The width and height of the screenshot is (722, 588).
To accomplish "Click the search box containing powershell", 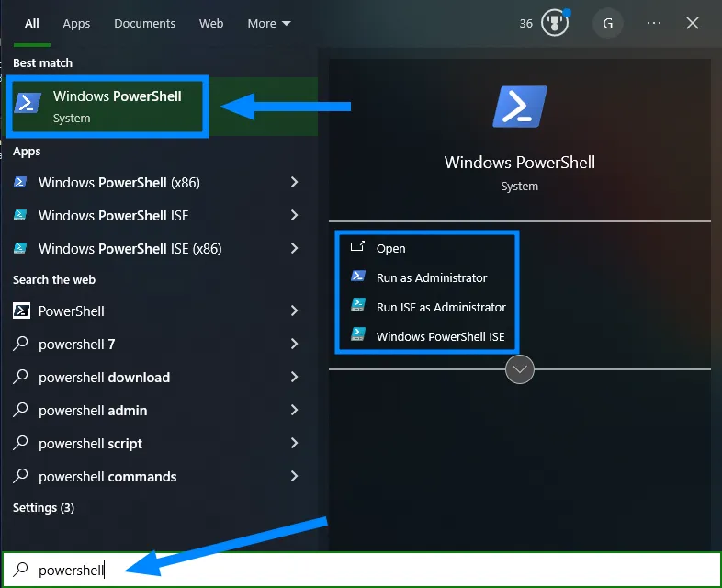I will [361, 570].
